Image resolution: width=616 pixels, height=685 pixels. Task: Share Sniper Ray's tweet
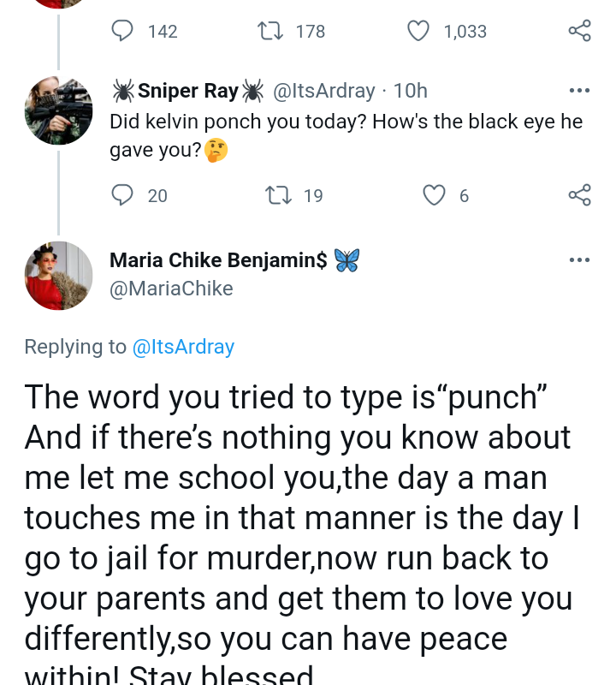[x=579, y=196]
